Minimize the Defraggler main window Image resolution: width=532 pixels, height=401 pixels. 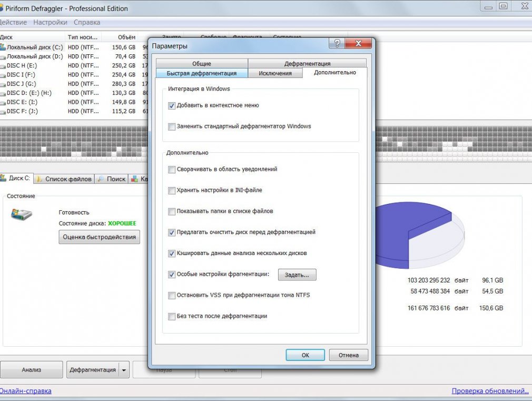pos(489,6)
